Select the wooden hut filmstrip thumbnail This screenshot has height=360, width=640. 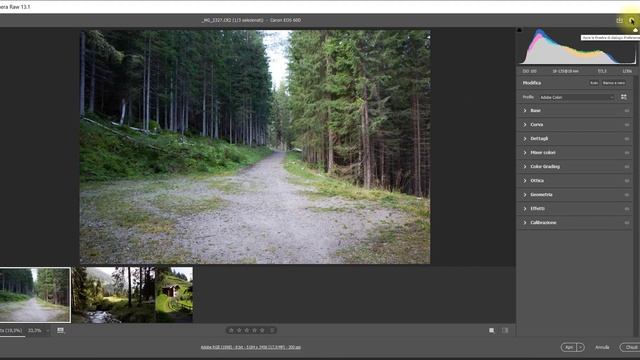tap(174, 295)
